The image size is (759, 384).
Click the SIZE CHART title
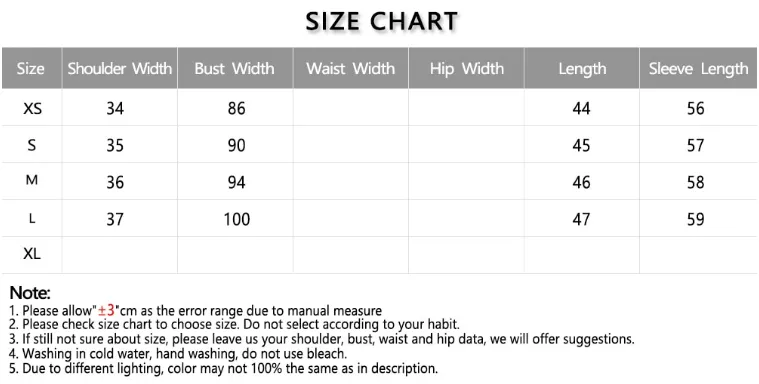point(381,21)
